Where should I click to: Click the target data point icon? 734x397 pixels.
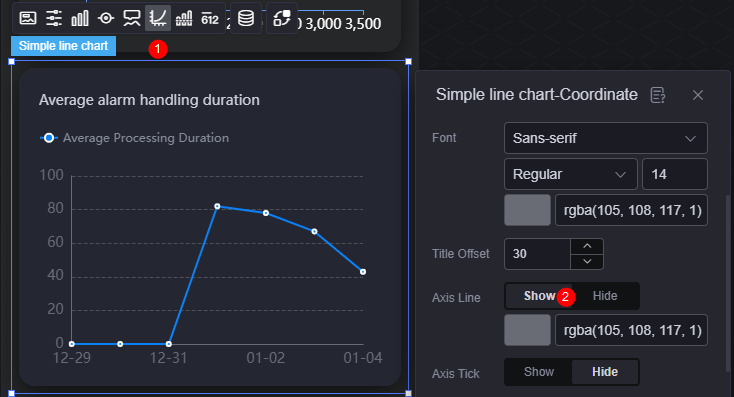106,18
